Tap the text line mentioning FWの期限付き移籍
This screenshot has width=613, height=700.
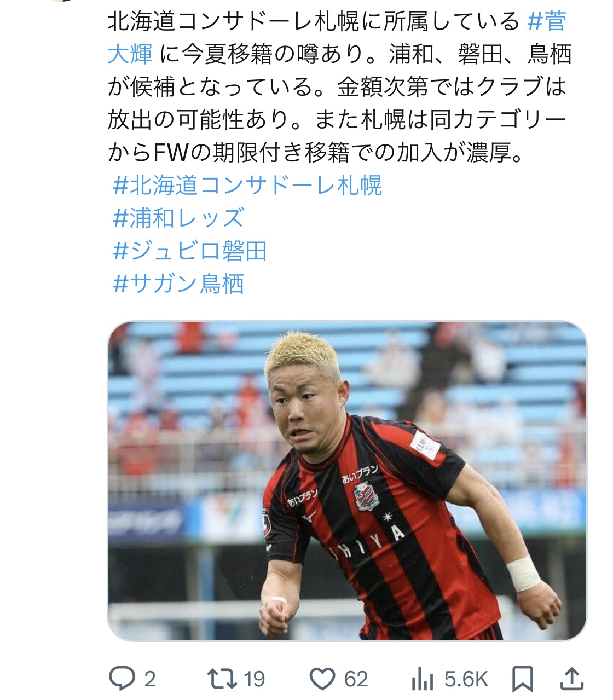tap(316, 153)
